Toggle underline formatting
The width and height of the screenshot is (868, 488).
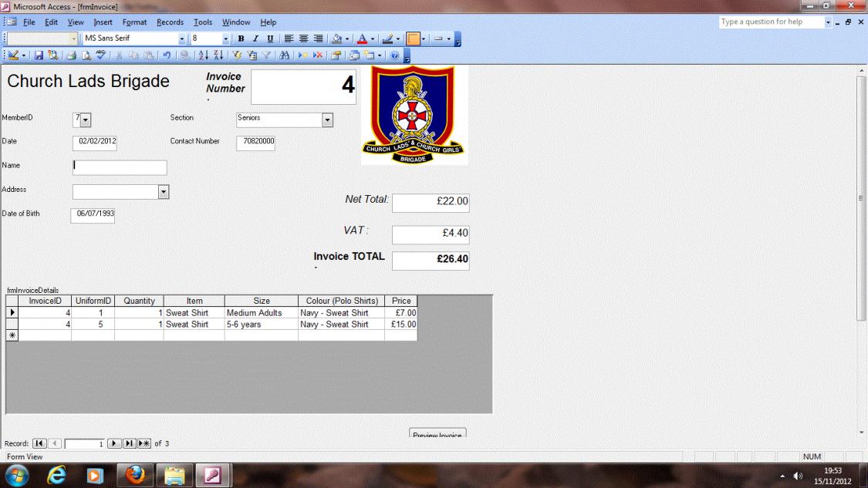270,39
